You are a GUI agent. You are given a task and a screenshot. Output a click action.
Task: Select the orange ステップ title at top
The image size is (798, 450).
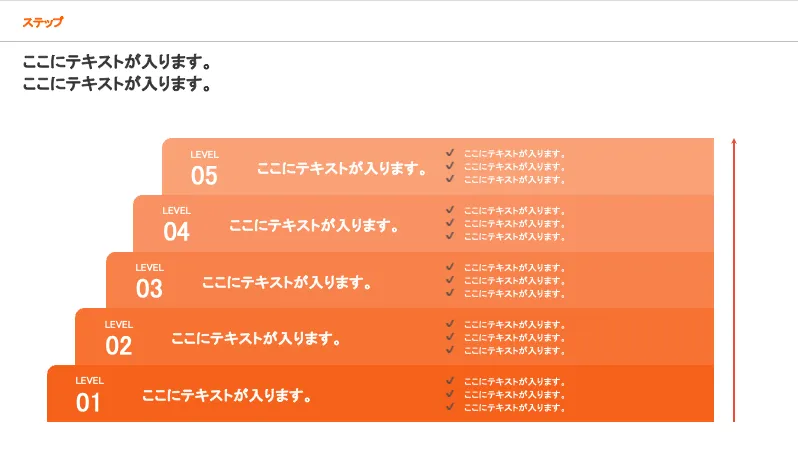[43, 22]
